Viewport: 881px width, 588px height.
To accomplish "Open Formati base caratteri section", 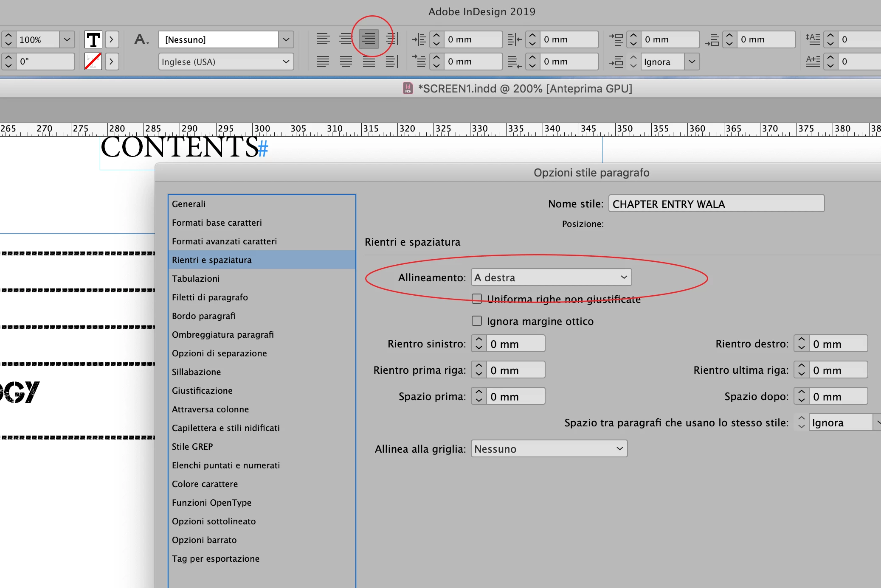I will point(217,223).
